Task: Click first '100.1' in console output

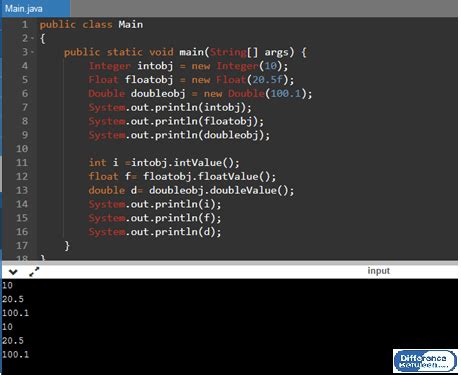Action: point(16,313)
